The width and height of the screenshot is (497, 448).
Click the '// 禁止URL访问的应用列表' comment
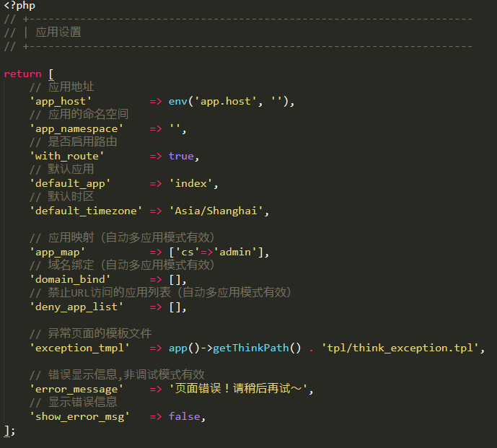click(160, 293)
